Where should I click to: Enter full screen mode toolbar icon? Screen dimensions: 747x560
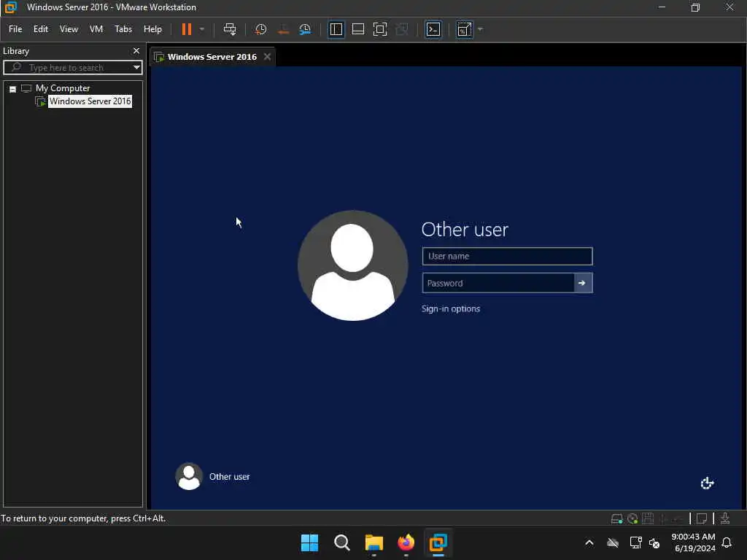pyautogui.click(x=379, y=29)
